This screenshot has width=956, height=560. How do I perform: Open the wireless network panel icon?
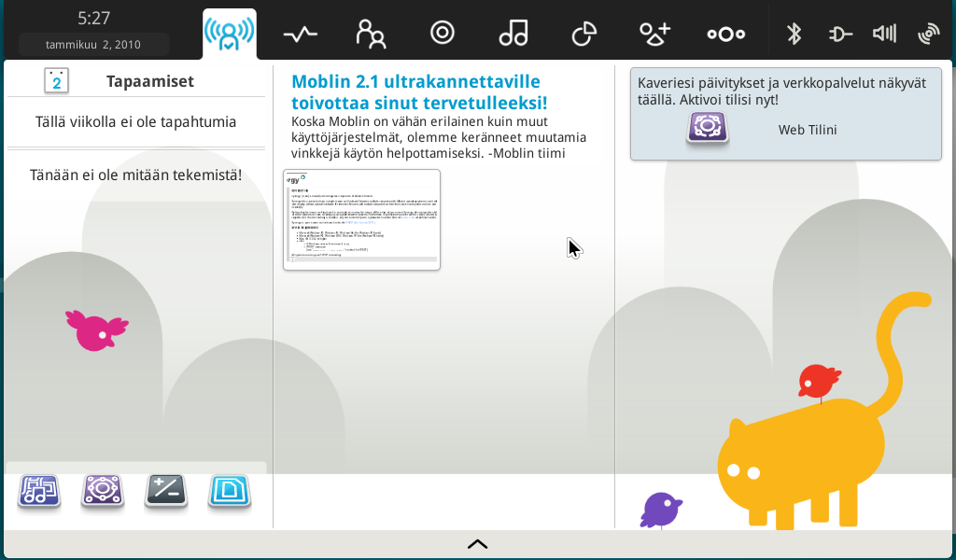(x=929, y=35)
